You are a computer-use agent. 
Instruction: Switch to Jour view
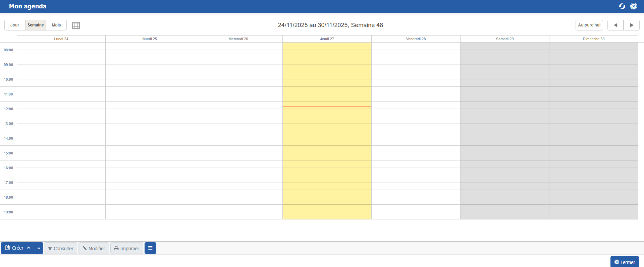15,25
